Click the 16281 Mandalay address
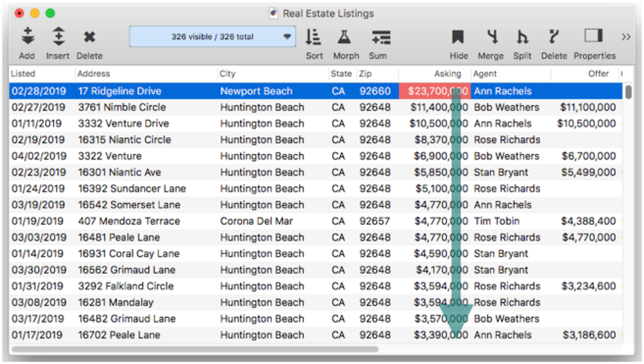644x364 pixels. pyautogui.click(x=116, y=303)
